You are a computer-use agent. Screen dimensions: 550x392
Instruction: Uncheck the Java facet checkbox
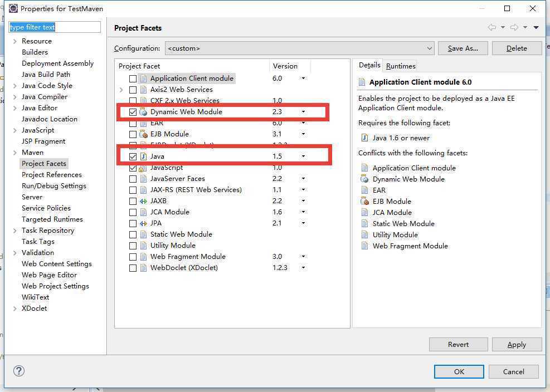pyautogui.click(x=133, y=156)
